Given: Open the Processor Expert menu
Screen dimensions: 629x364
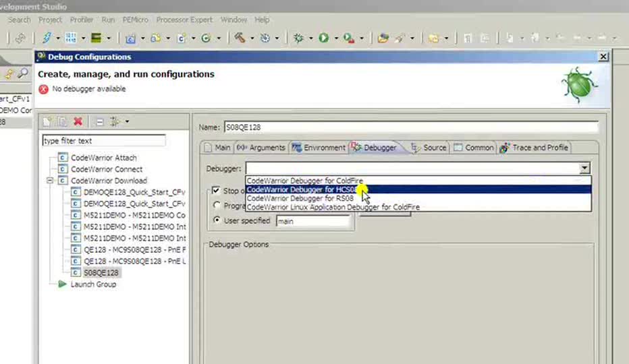Looking at the screenshot, I should pyautogui.click(x=184, y=20).
